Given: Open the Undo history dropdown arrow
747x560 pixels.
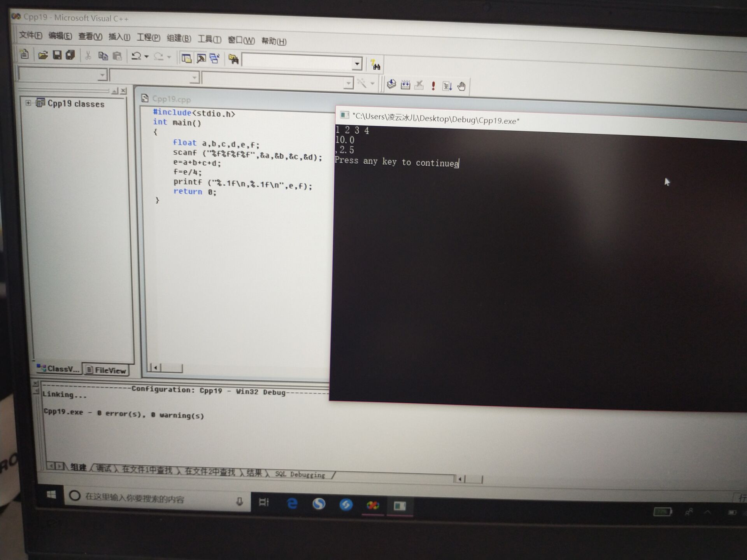Looking at the screenshot, I should pyautogui.click(x=147, y=57).
